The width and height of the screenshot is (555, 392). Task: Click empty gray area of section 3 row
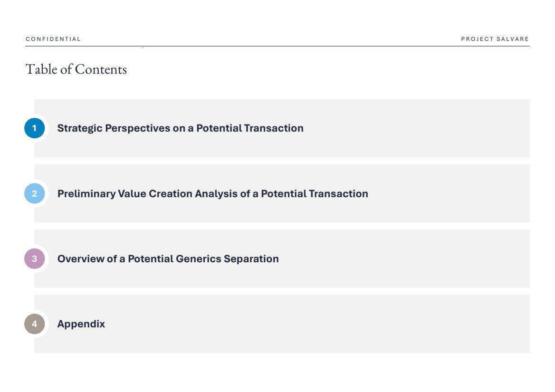[x=404, y=259]
